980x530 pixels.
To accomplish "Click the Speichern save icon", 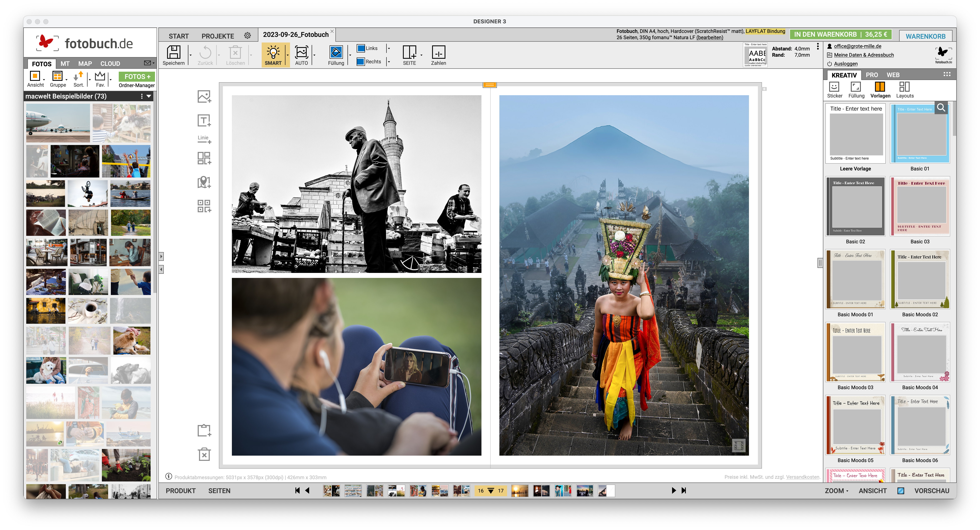I will (x=174, y=52).
